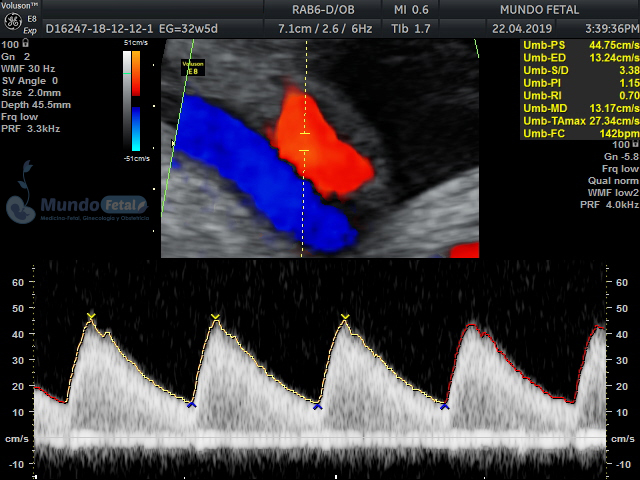640x480 pixels.
Task: Click the Umb-PS measurement row
Action: pyautogui.click(x=578, y=45)
